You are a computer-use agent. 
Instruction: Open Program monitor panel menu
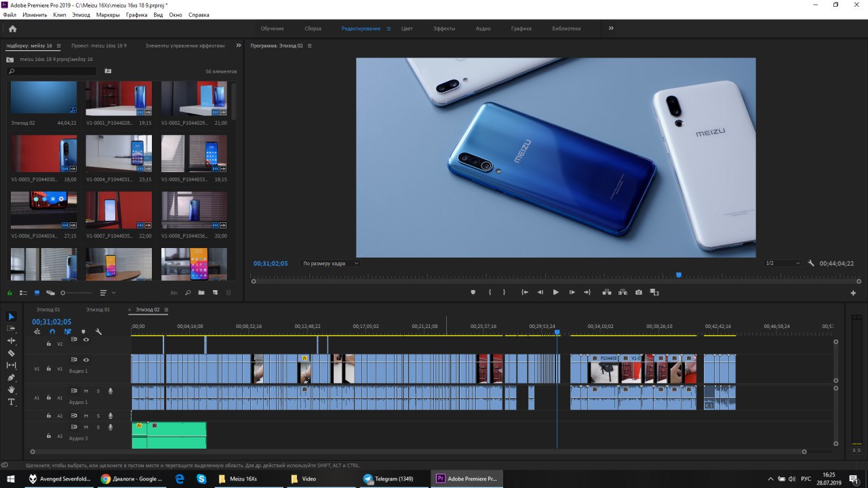309,45
